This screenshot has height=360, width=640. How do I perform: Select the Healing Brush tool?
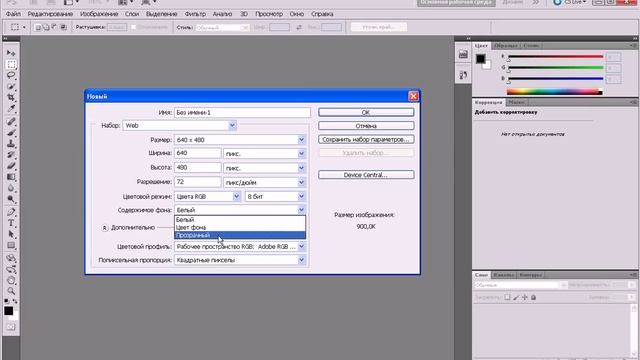tap(11, 122)
